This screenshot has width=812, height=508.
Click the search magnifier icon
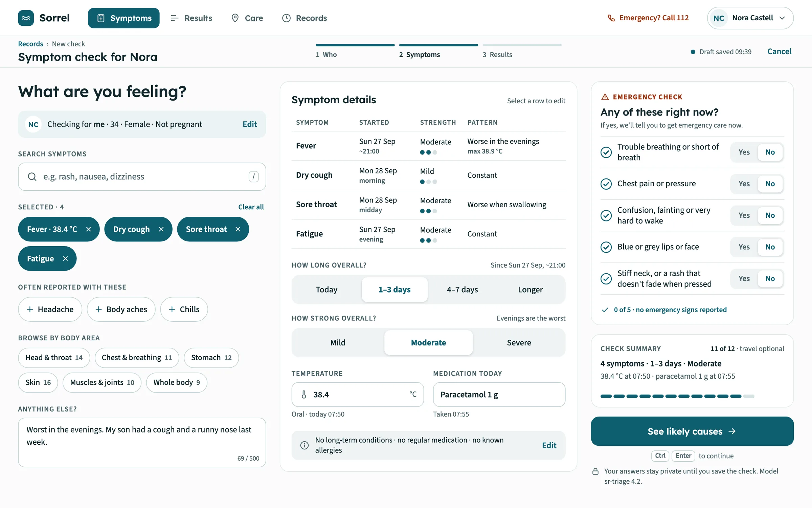tap(32, 176)
